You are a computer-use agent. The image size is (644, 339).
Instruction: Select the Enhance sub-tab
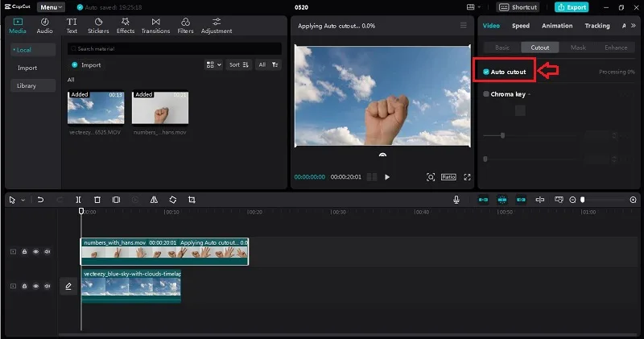pos(616,48)
